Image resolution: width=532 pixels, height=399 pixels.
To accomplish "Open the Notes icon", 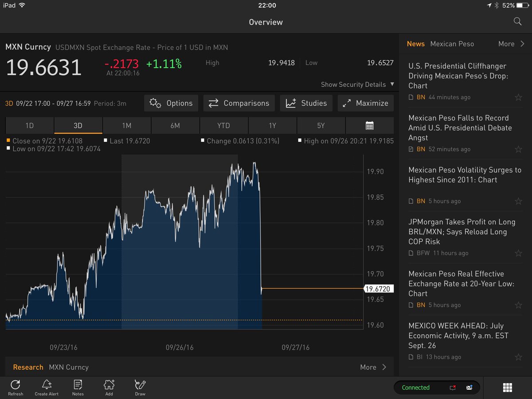I will pyautogui.click(x=78, y=387).
